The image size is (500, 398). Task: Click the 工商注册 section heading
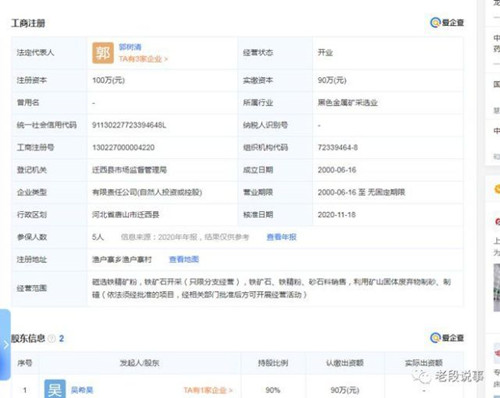point(28,23)
